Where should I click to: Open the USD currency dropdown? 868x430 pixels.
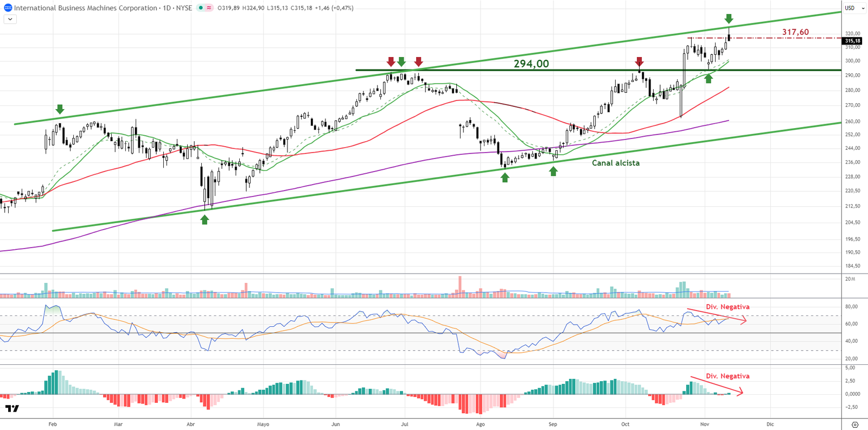click(854, 8)
